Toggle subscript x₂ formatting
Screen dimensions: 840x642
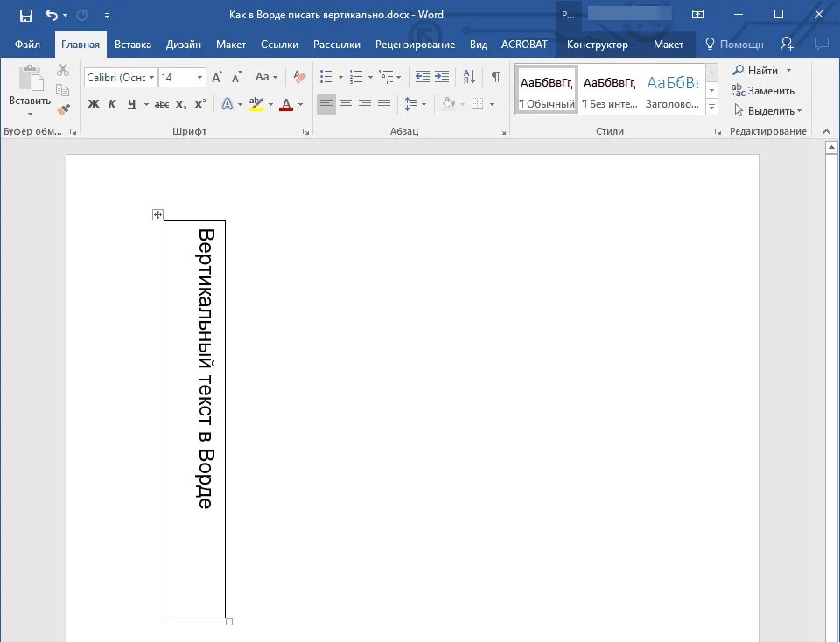coord(182,104)
